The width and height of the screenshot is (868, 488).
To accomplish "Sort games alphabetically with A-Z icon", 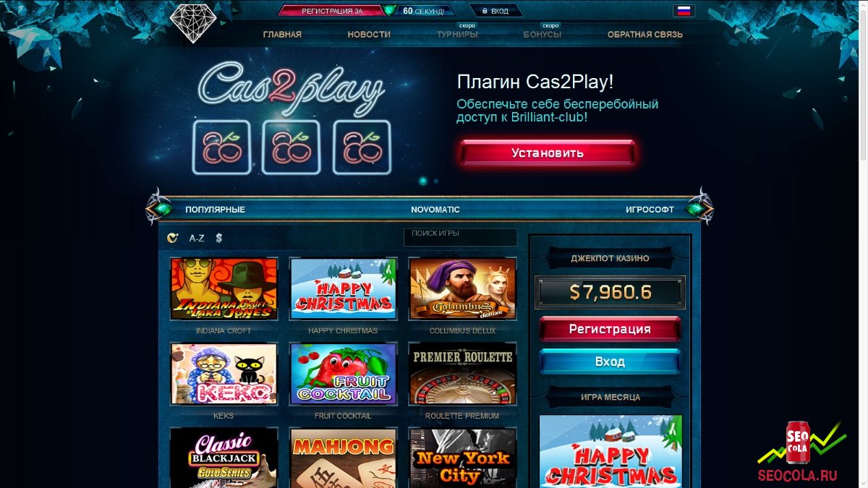I will click(x=197, y=238).
